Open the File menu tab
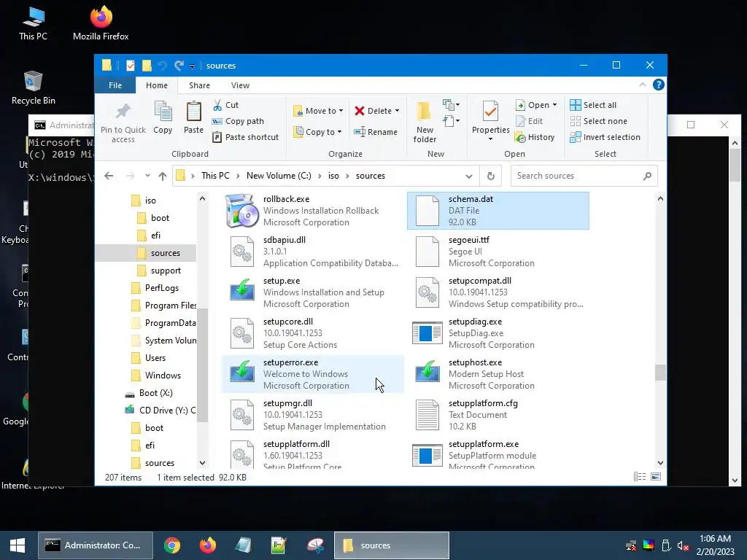This screenshot has width=747, height=560. point(115,85)
